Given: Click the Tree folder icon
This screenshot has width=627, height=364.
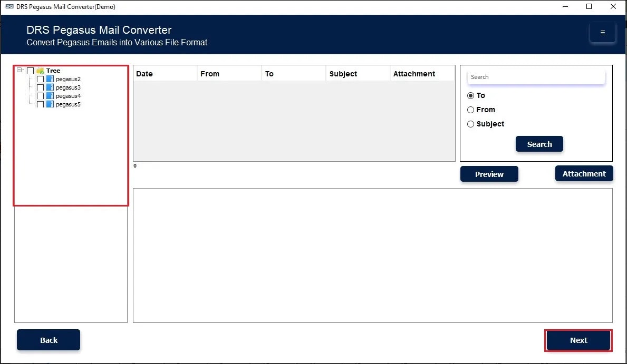Looking at the screenshot, I should (x=40, y=71).
